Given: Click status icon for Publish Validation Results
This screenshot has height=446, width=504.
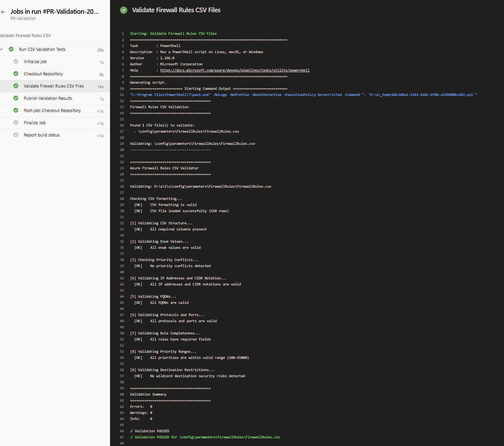Looking at the screenshot, I should 16,98.
